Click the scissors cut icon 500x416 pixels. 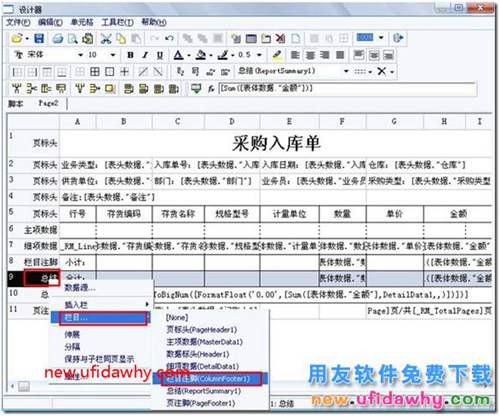(106, 39)
